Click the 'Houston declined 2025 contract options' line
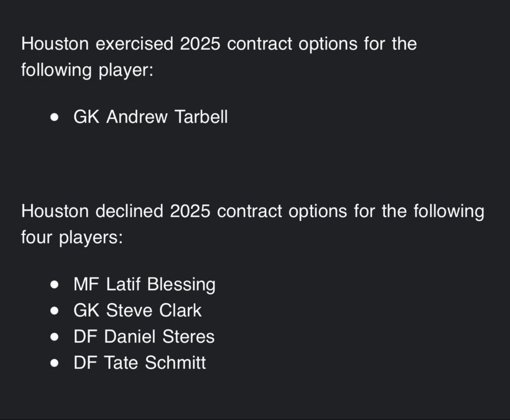The height and width of the screenshot is (420, 510). pos(253,212)
